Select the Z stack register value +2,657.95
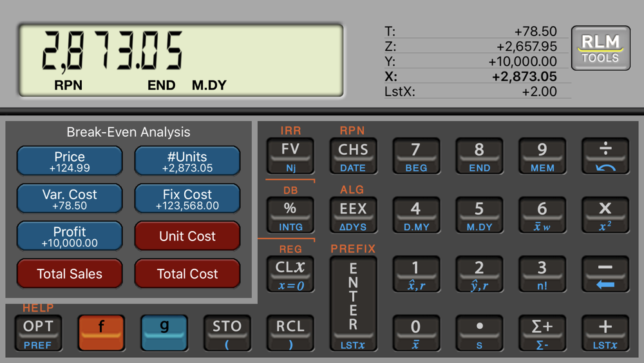The width and height of the screenshot is (644, 363). coord(527,46)
